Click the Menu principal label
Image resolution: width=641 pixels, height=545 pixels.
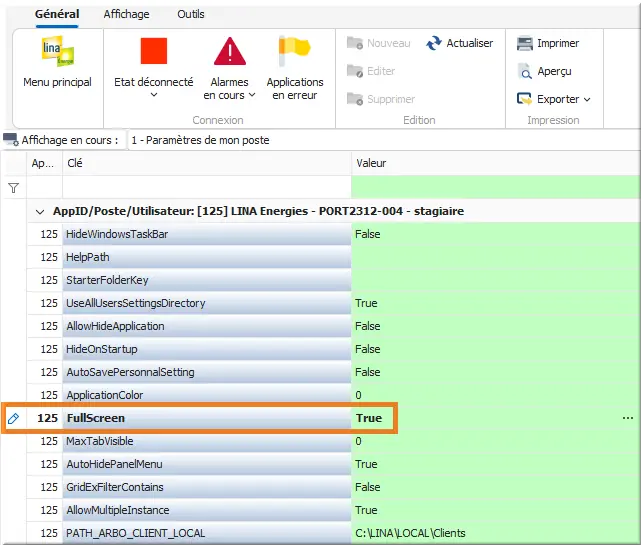click(x=58, y=82)
